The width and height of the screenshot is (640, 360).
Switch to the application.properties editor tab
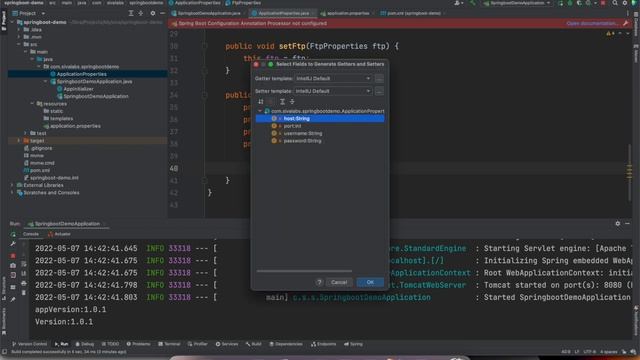pyautogui.click(x=348, y=13)
